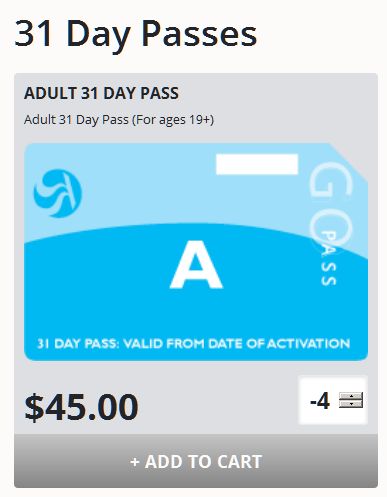Select the Adult 31 Day Pass card image
Image resolution: width=387 pixels, height=497 pixels.
click(x=196, y=252)
